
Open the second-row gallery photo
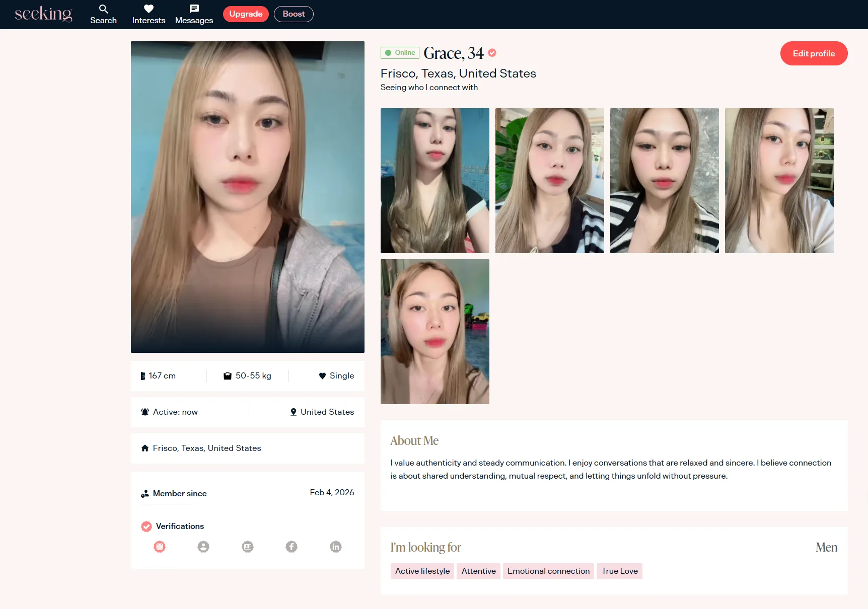tap(435, 332)
